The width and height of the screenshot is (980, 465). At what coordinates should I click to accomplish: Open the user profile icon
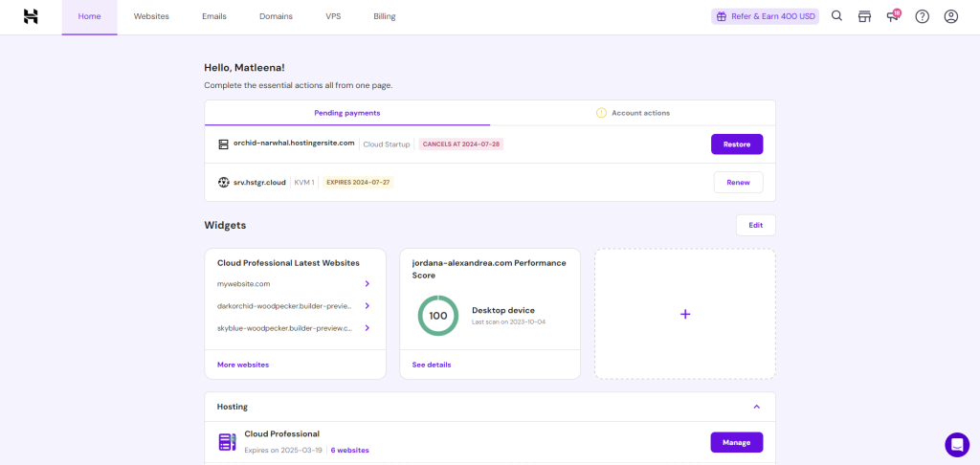click(950, 16)
